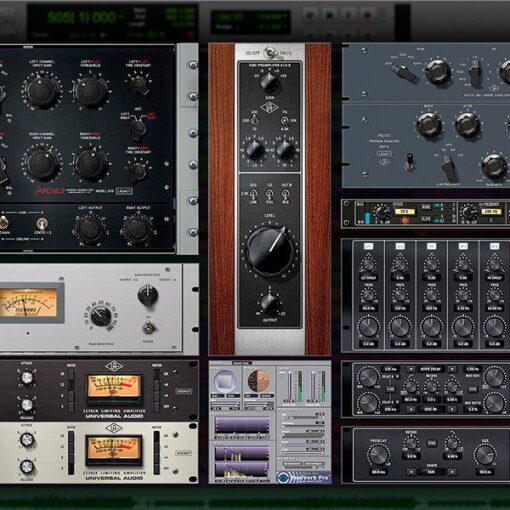
Task: Click the green Play transport button
Action: [348, 15]
